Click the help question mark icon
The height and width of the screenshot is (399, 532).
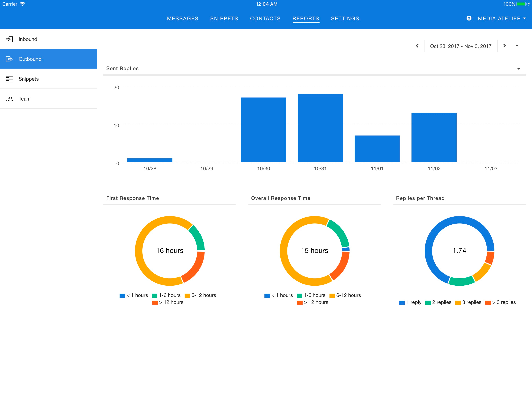469,18
